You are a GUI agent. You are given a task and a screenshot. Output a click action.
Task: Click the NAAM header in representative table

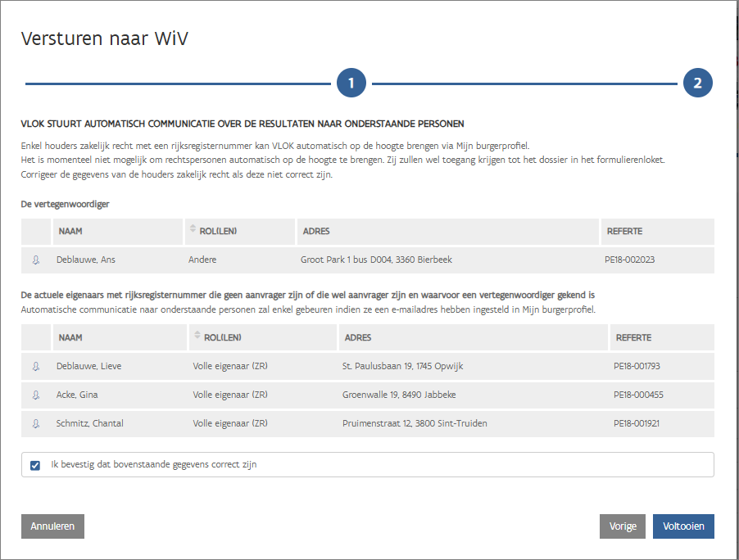[70, 232]
